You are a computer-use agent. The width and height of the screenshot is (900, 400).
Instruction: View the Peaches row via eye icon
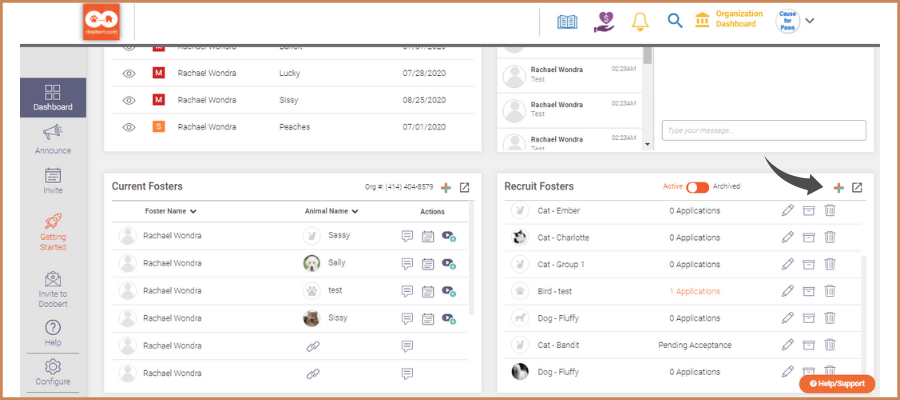(129, 127)
